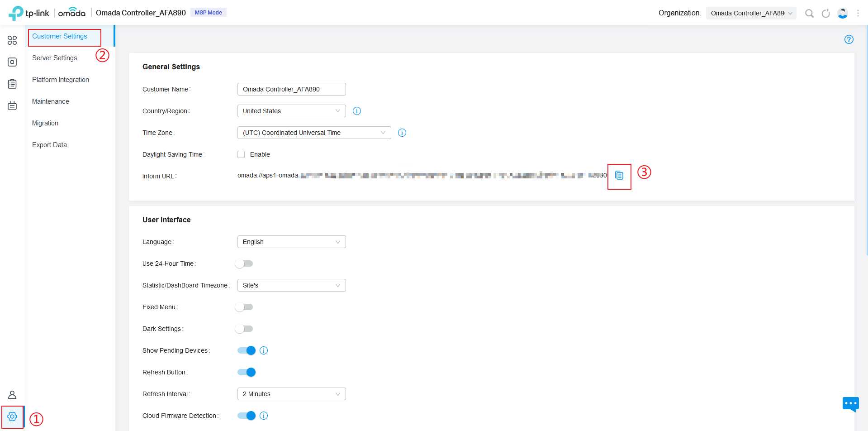Click the Customer Name input field

(292, 89)
